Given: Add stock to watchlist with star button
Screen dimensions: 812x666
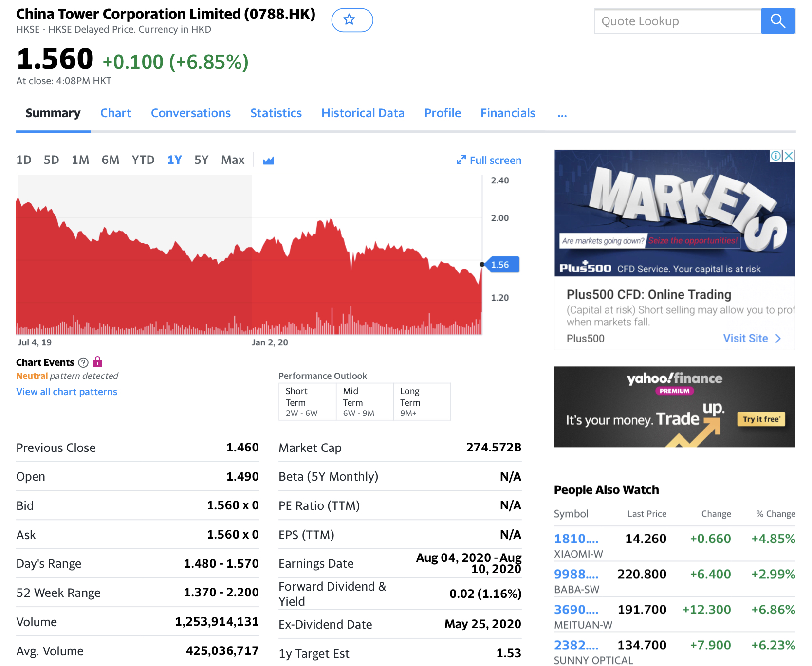Looking at the screenshot, I should click(x=352, y=20).
